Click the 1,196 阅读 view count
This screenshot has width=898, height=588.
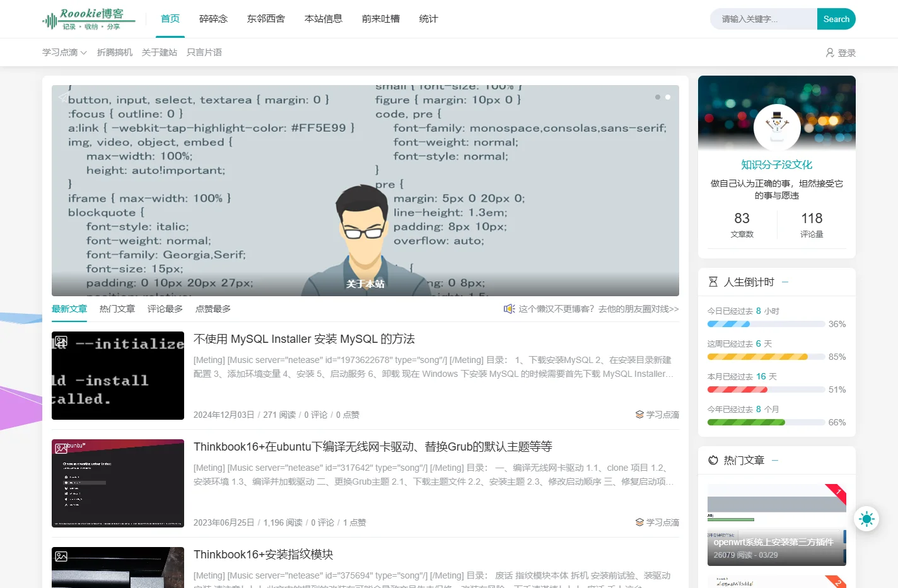click(283, 522)
